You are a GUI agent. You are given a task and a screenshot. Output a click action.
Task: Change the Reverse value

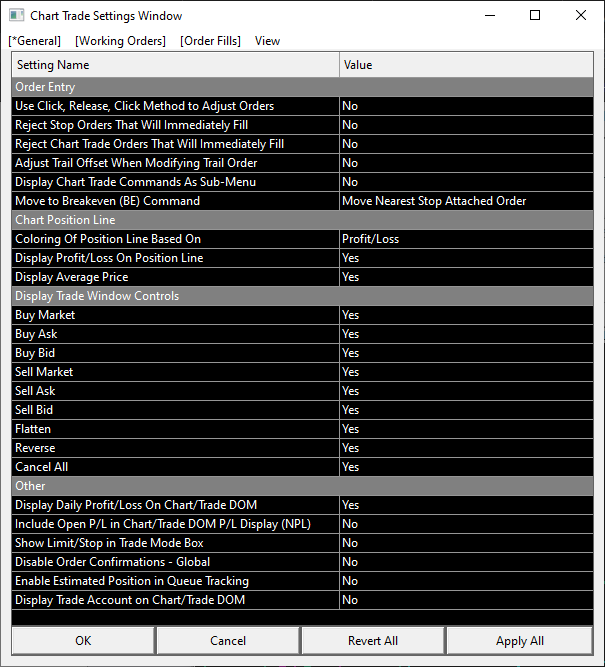point(466,448)
